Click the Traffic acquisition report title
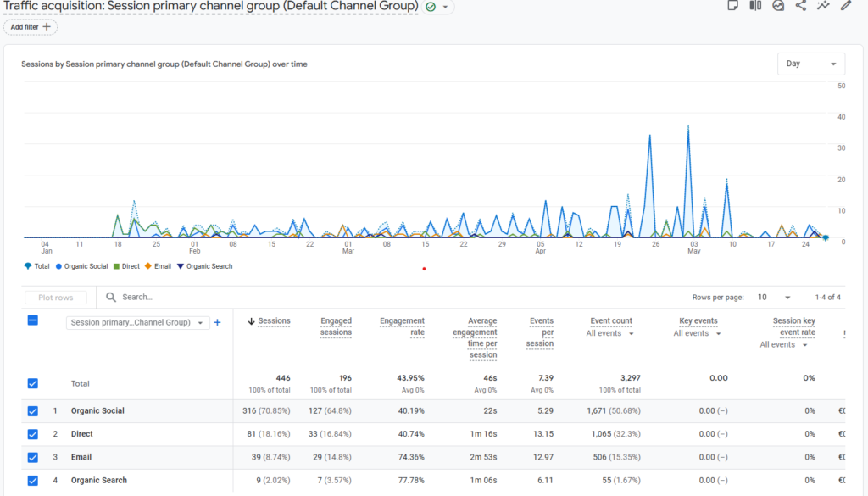Screen dimensions: 868x496 [211, 6]
